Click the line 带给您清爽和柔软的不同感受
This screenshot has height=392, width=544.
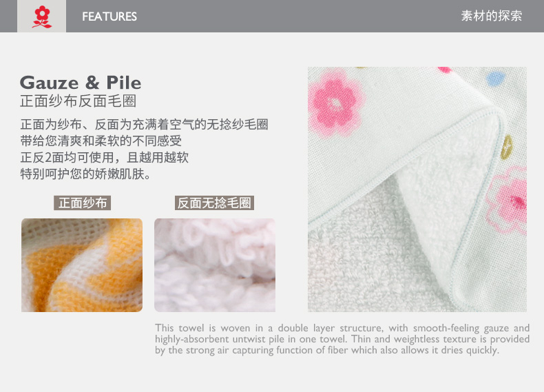click(x=101, y=141)
